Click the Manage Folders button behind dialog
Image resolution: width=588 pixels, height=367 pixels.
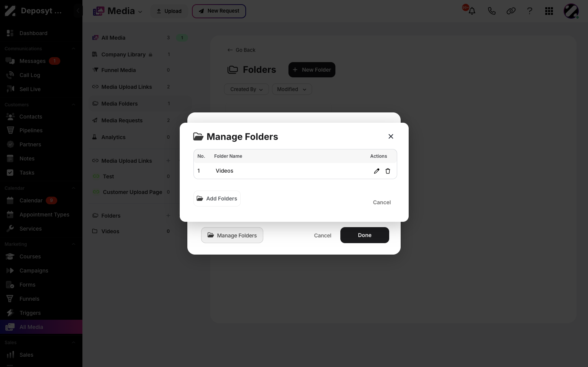(232, 236)
